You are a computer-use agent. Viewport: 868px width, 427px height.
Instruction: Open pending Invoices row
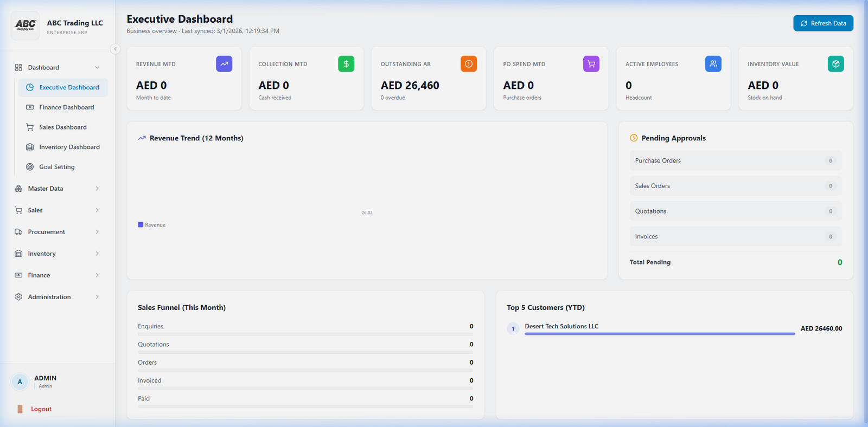[x=736, y=236]
